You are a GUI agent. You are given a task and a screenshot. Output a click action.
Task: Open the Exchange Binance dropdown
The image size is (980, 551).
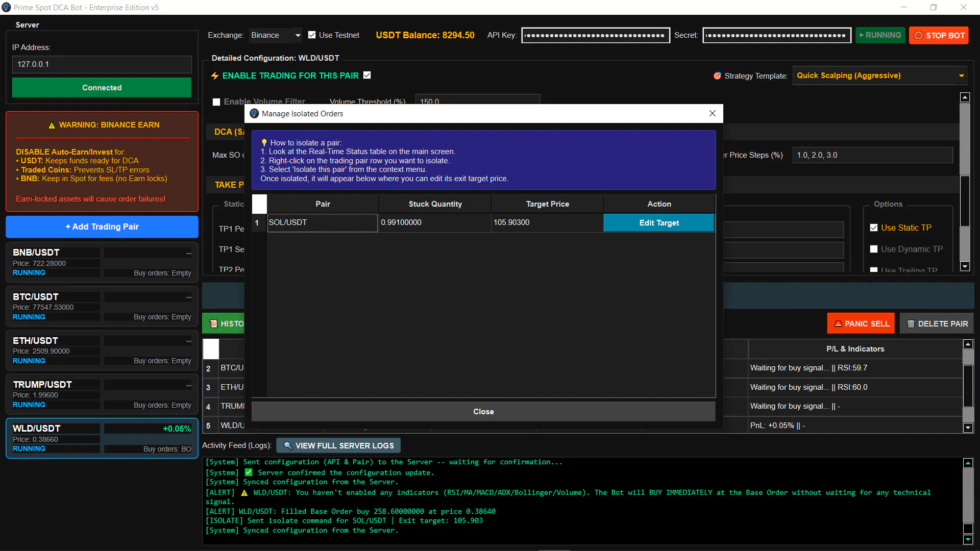(x=276, y=35)
